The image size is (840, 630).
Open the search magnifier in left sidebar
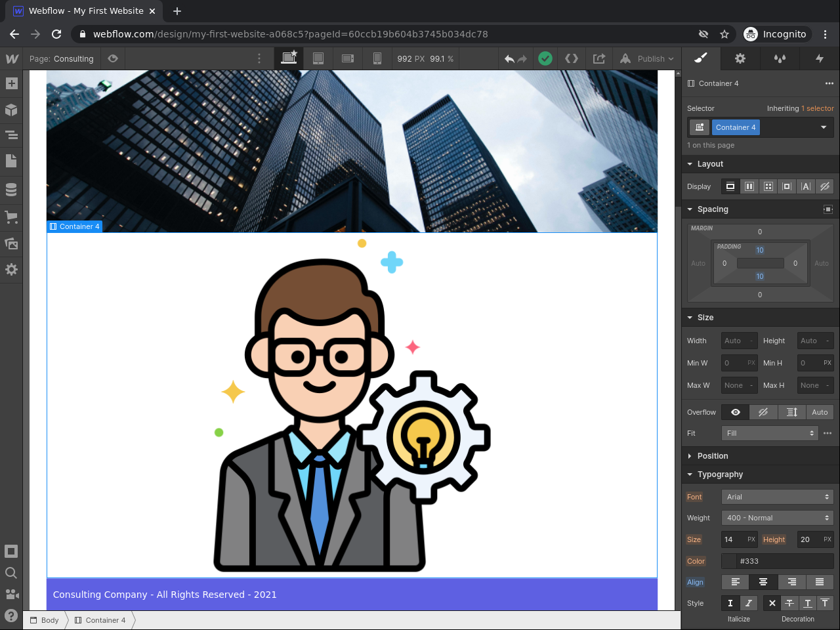click(11, 573)
